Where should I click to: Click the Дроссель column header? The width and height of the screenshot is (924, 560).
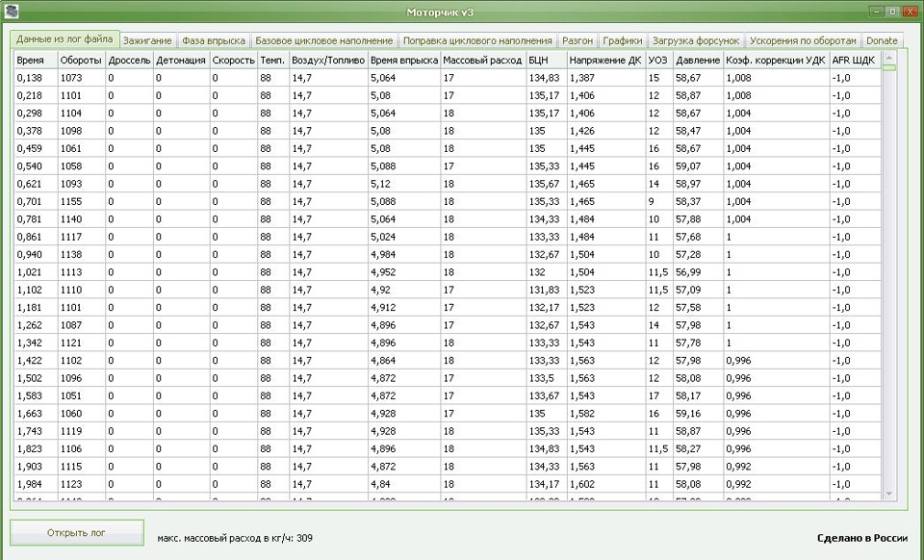(130, 60)
